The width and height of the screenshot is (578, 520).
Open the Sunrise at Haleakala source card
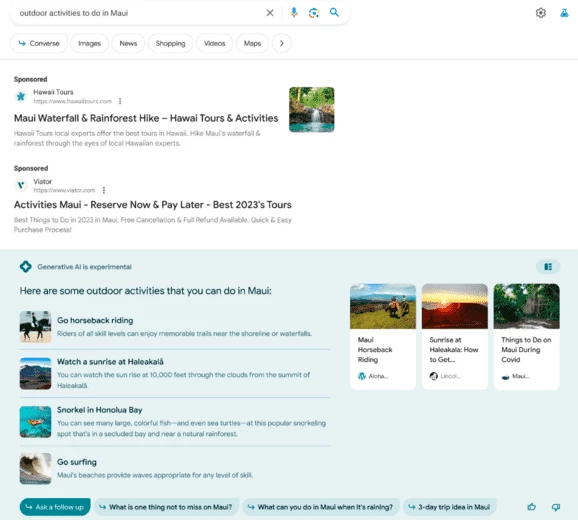tap(455, 336)
